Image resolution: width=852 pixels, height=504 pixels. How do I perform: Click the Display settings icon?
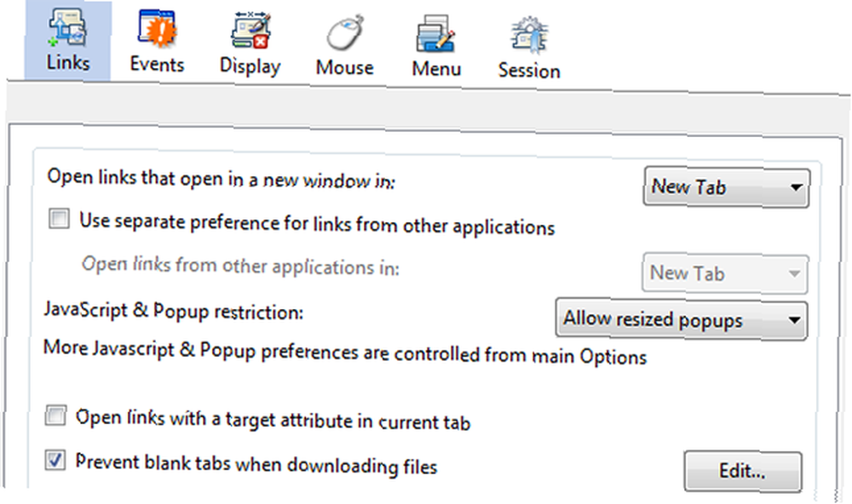[250, 31]
